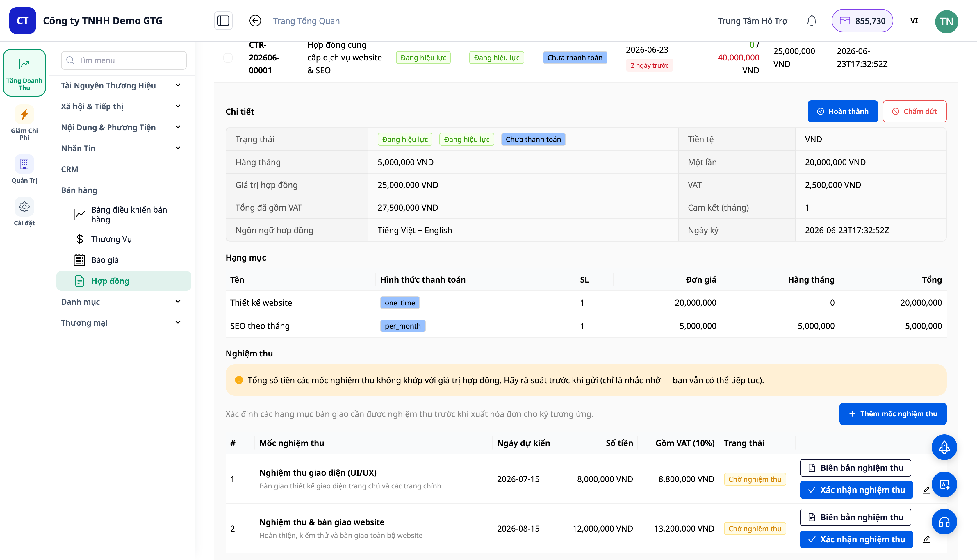Edit the bàn giao website milestone pencil
The height and width of the screenshot is (560, 977).
[x=926, y=539]
